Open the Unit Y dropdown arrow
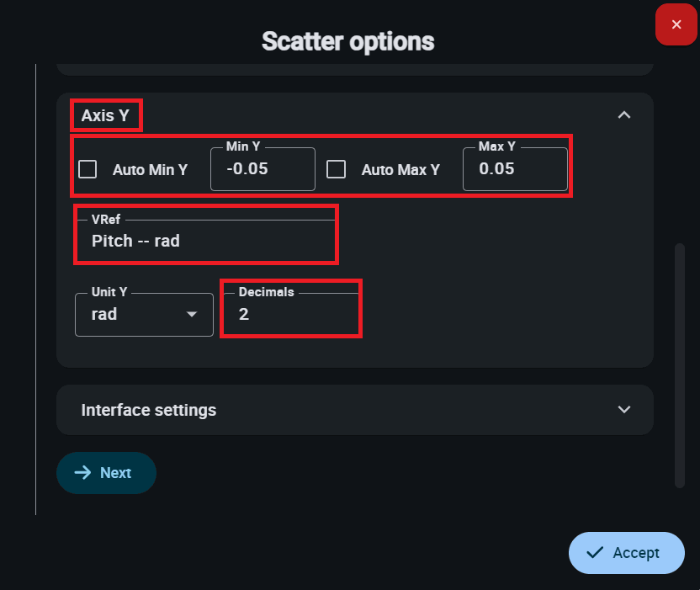 pos(192,314)
